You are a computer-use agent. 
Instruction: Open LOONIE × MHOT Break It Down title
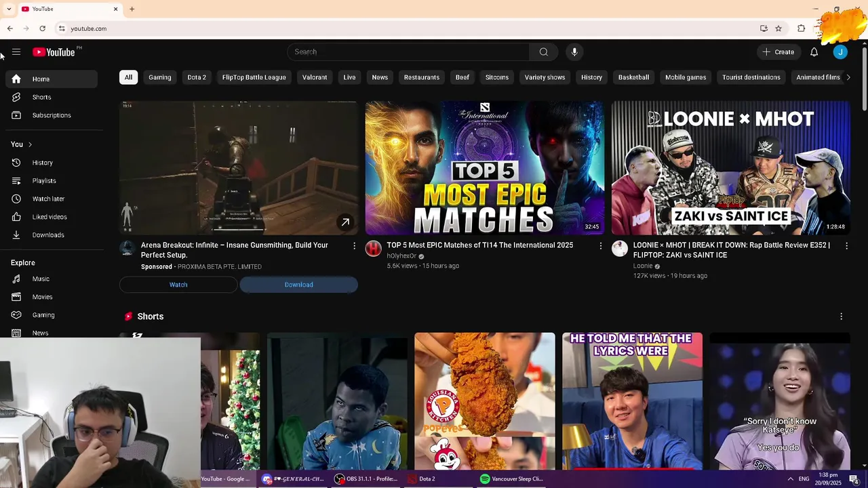[x=732, y=250]
